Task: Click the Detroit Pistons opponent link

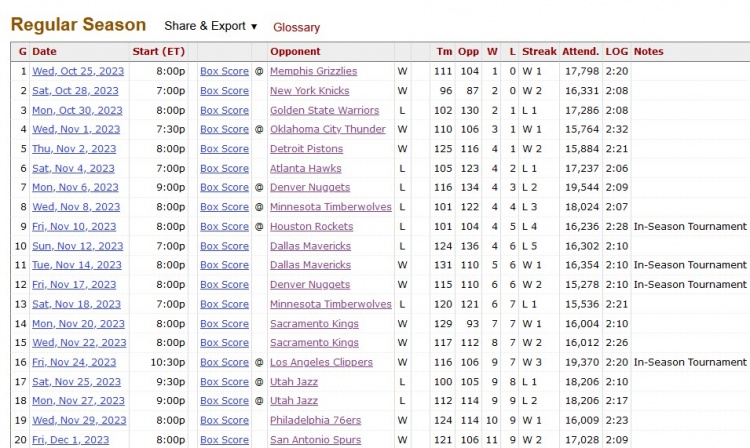Action: 308,149
